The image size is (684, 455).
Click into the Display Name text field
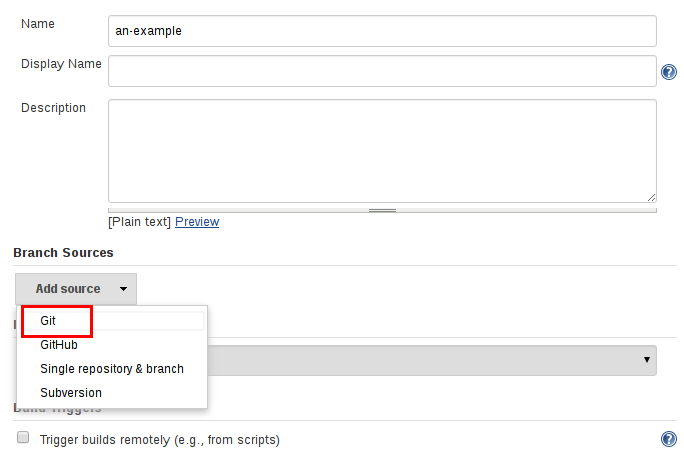coord(382,71)
